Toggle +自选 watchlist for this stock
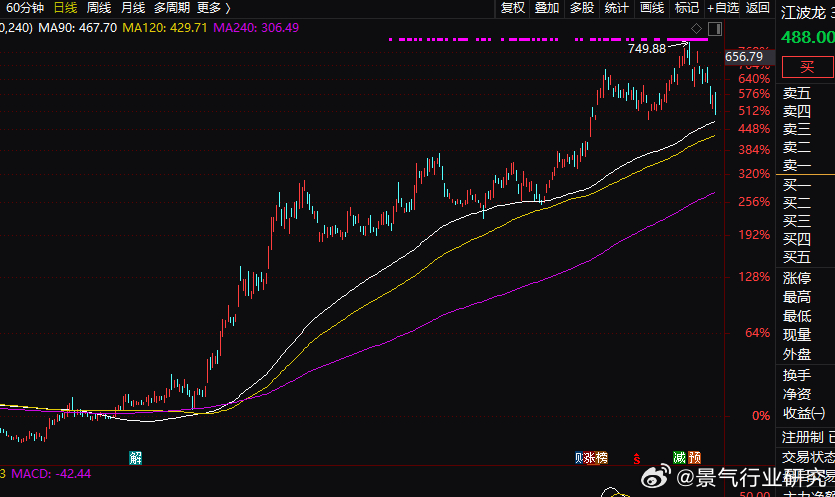This screenshot has width=835, height=497. coord(723,8)
